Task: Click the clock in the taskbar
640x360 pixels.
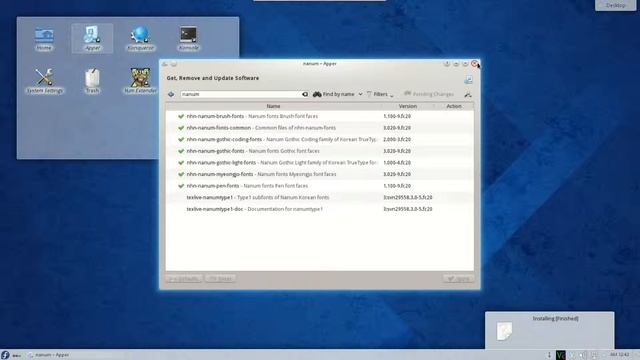Action: (620, 355)
